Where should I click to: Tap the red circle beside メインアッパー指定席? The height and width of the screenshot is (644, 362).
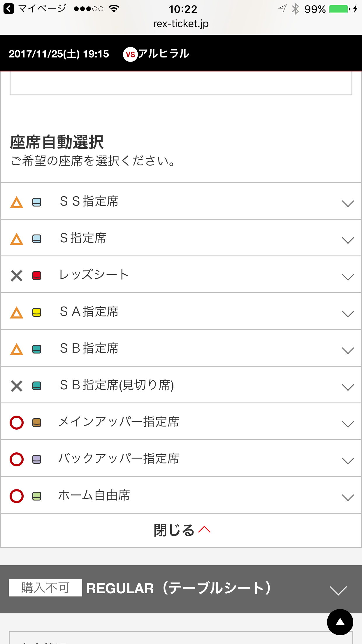pyautogui.click(x=17, y=423)
